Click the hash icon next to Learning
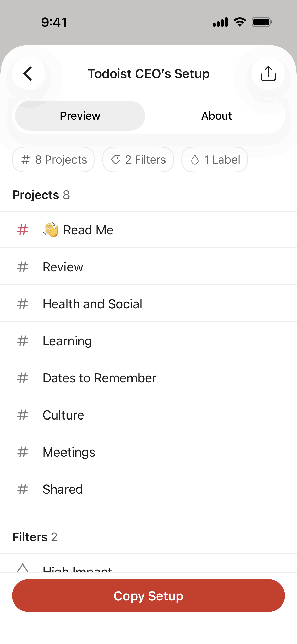The height and width of the screenshot is (644, 297). [x=23, y=341]
